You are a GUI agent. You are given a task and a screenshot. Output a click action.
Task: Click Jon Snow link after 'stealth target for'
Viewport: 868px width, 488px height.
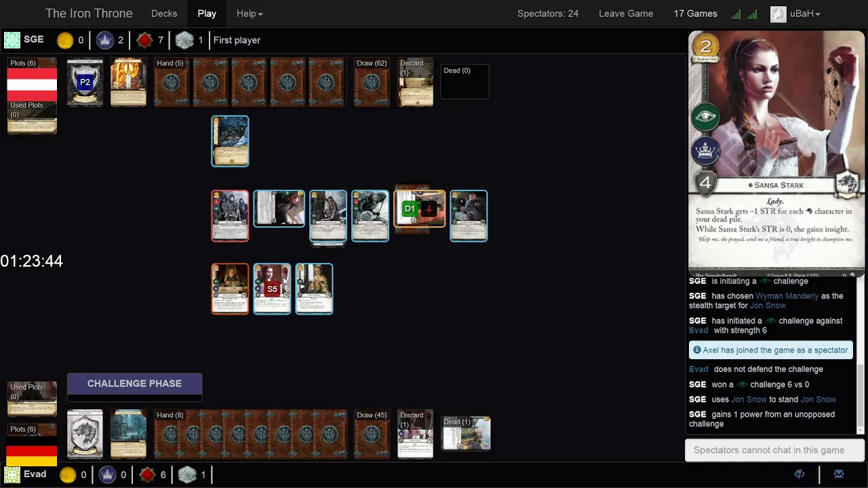[768, 306]
